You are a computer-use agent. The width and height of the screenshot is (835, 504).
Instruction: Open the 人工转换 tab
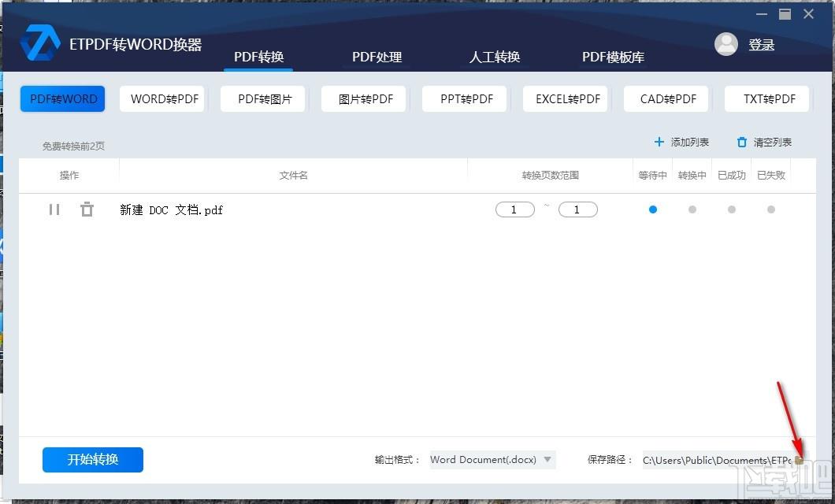495,57
